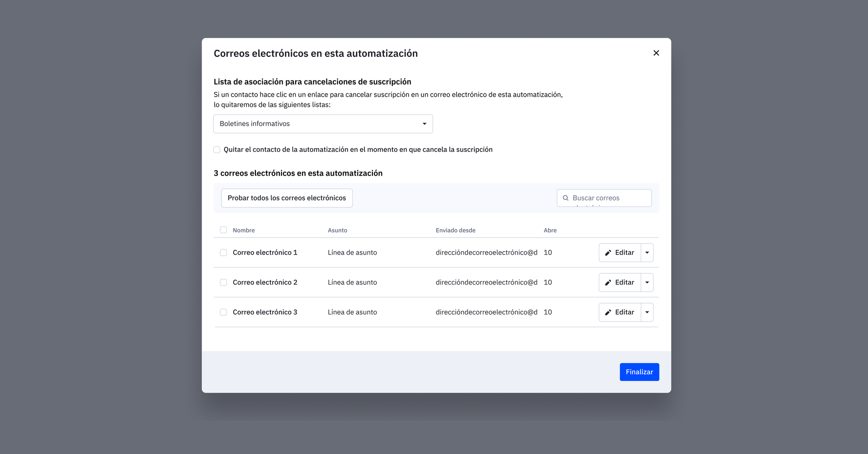Select all emails with header checkbox
The image size is (868, 454).
(x=223, y=230)
